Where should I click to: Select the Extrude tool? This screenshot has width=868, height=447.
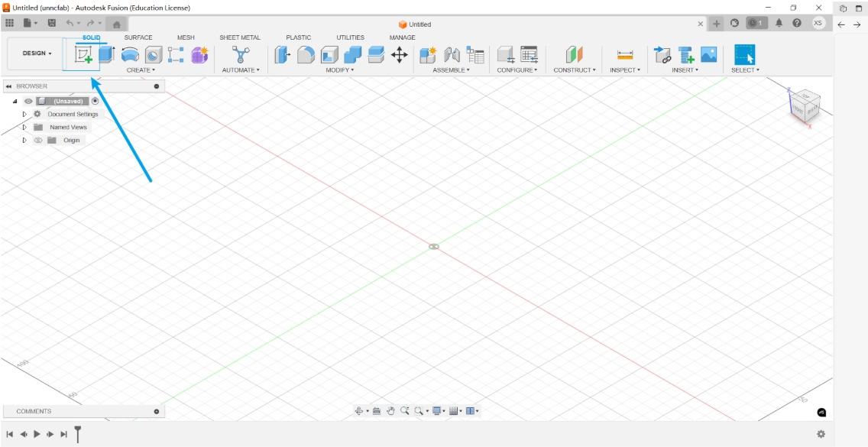[106, 55]
